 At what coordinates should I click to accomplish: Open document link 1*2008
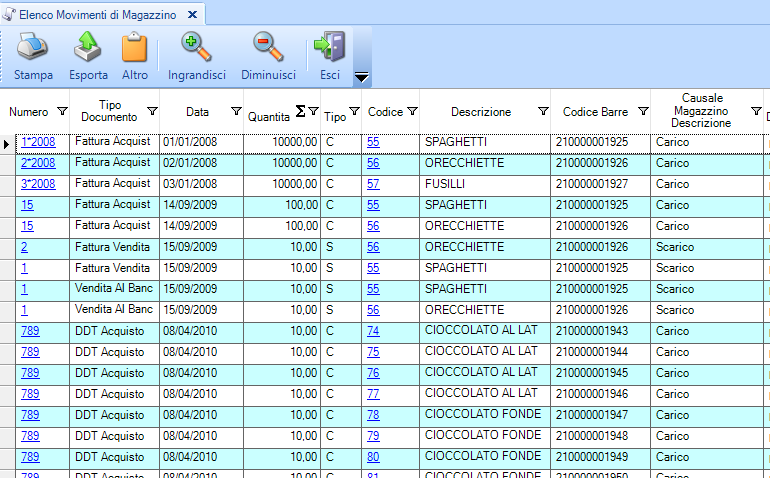38,142
